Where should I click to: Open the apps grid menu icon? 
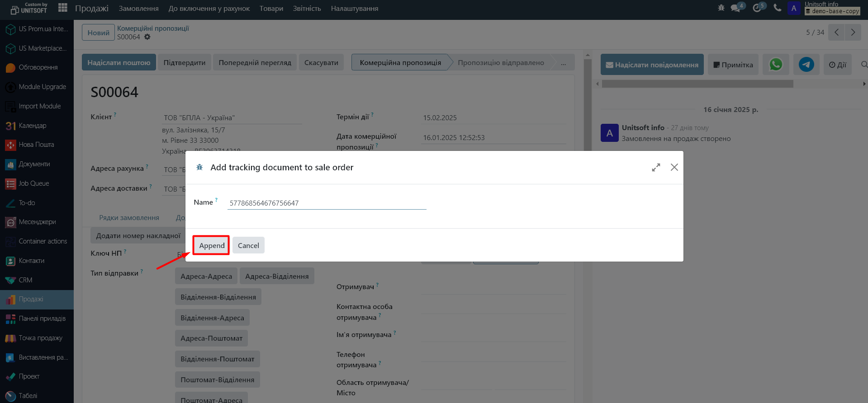click(x=63, y=8)
